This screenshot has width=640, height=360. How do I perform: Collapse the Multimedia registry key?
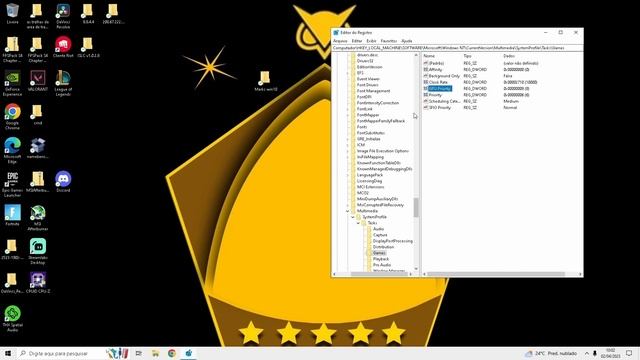click(347, 211)
